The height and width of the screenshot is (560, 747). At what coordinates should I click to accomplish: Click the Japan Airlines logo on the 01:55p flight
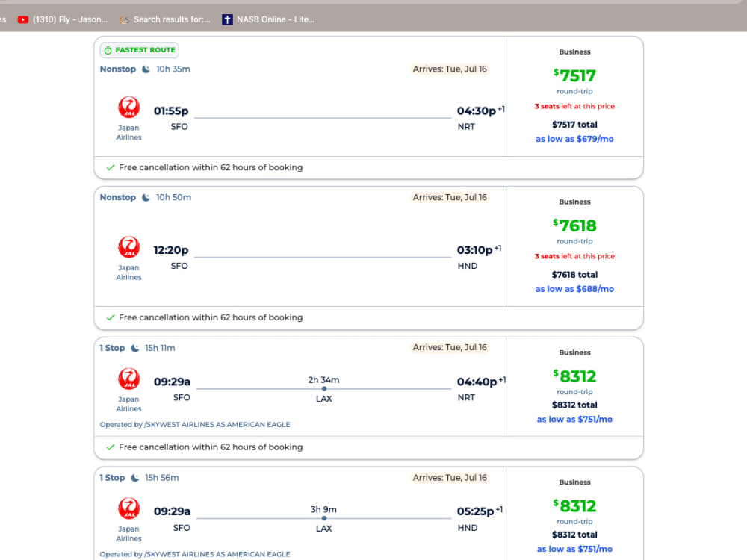coord(128,107)
